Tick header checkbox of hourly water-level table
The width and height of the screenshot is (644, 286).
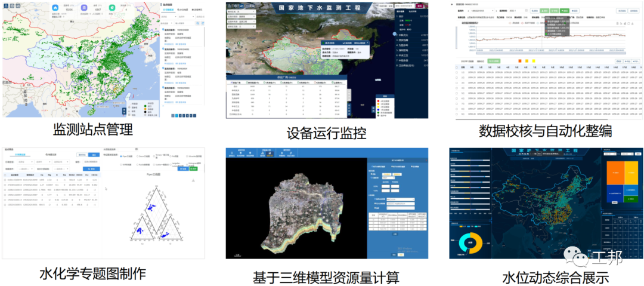(x=457, y=67)
